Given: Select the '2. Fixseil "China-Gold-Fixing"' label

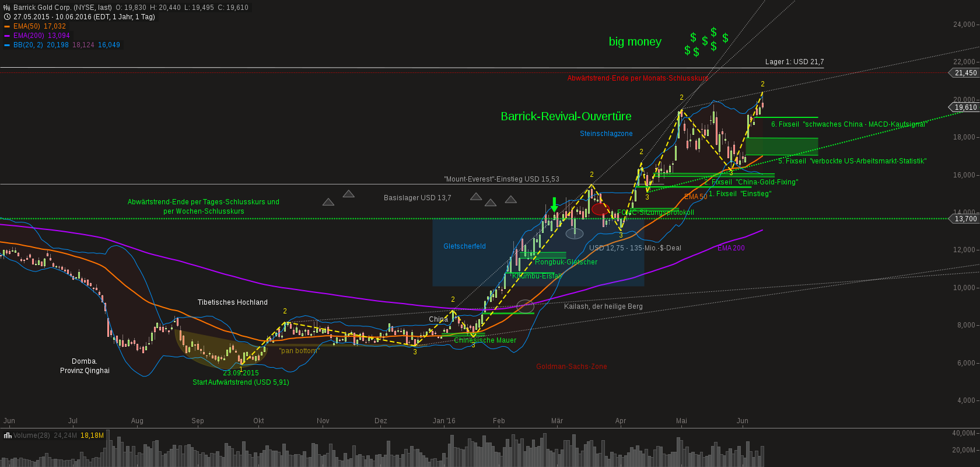Looking at the screenshot, I should 751,182.
